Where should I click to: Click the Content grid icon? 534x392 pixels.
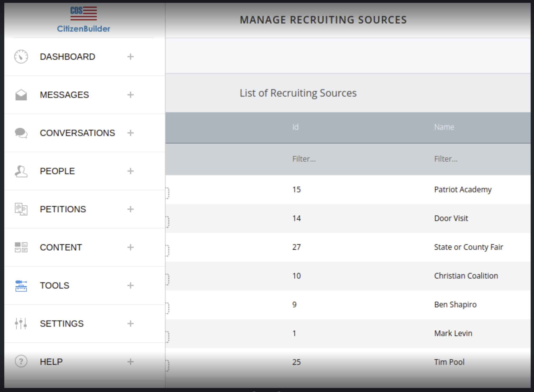(x=21, y=247)
